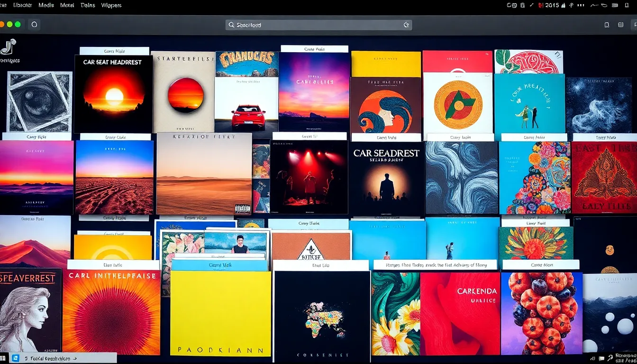Select the blue-sky desert dunes album

[114, 177]
